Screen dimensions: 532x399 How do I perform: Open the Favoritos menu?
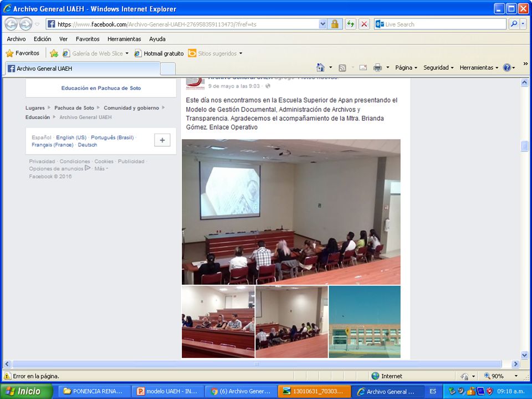tap(88, 39)
